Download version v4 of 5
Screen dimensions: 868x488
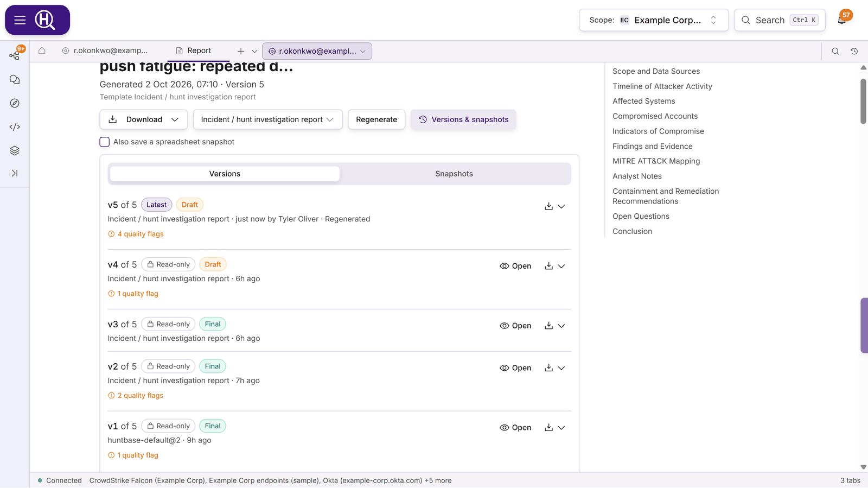pos(548,266)
